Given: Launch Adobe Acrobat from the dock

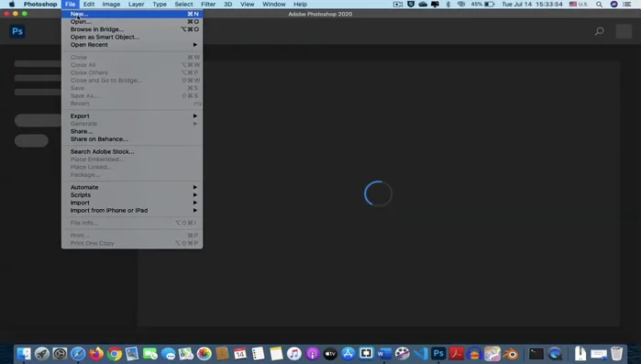Looking at the screenshot, I should [457, 353].
